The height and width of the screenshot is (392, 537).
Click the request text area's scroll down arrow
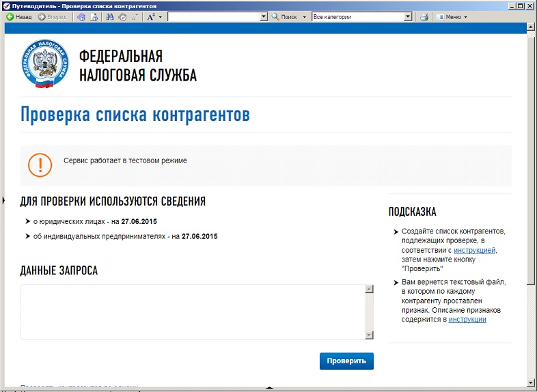click(x=369, y=335)
